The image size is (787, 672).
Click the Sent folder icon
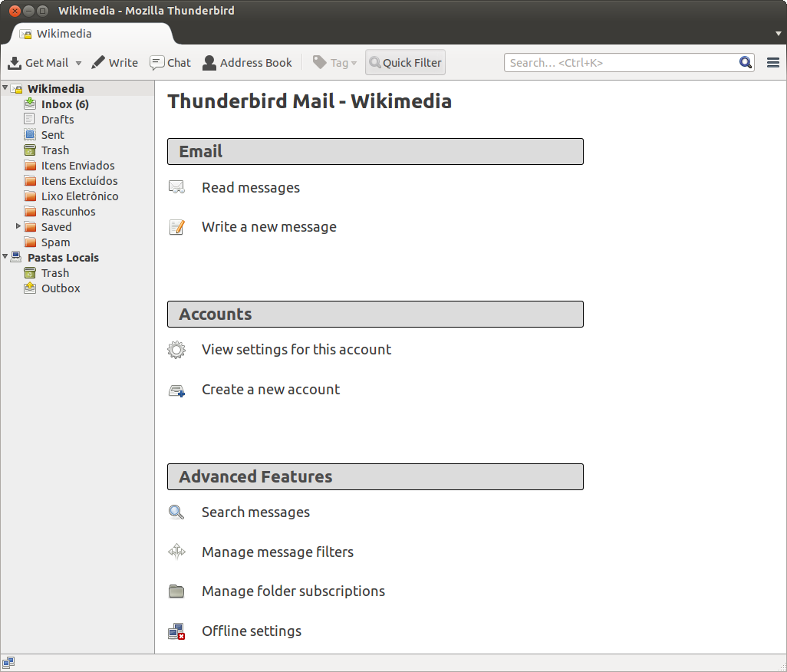[x=30, y=134]
